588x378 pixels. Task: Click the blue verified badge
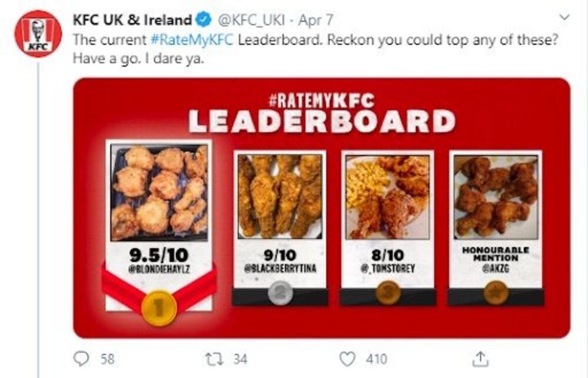click(203, 20)
